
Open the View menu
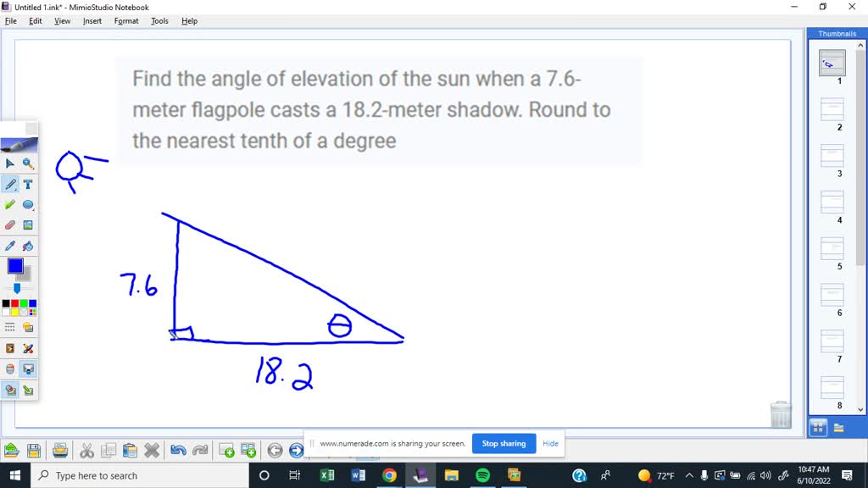(x=62, y=21)
